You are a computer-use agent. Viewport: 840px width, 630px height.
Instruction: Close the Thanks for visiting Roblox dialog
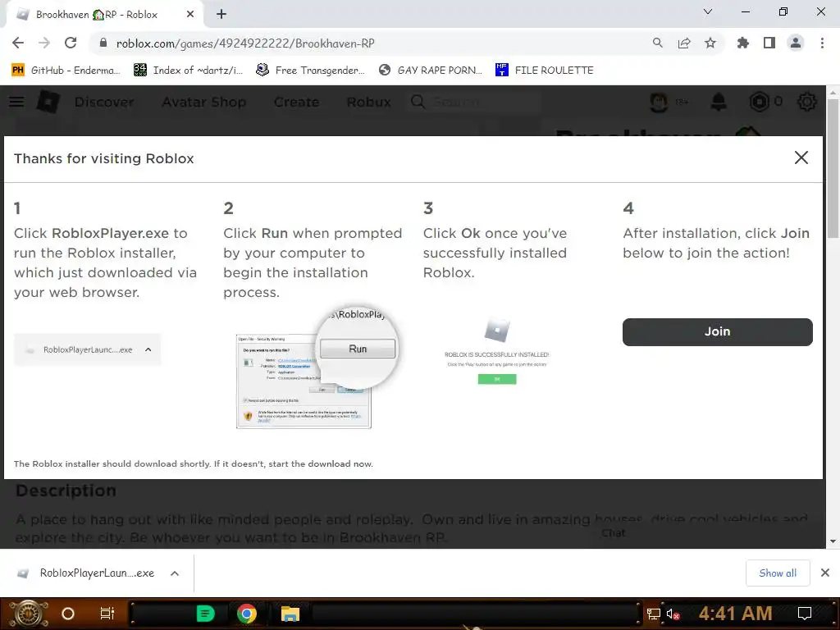[x=801, y=157]
